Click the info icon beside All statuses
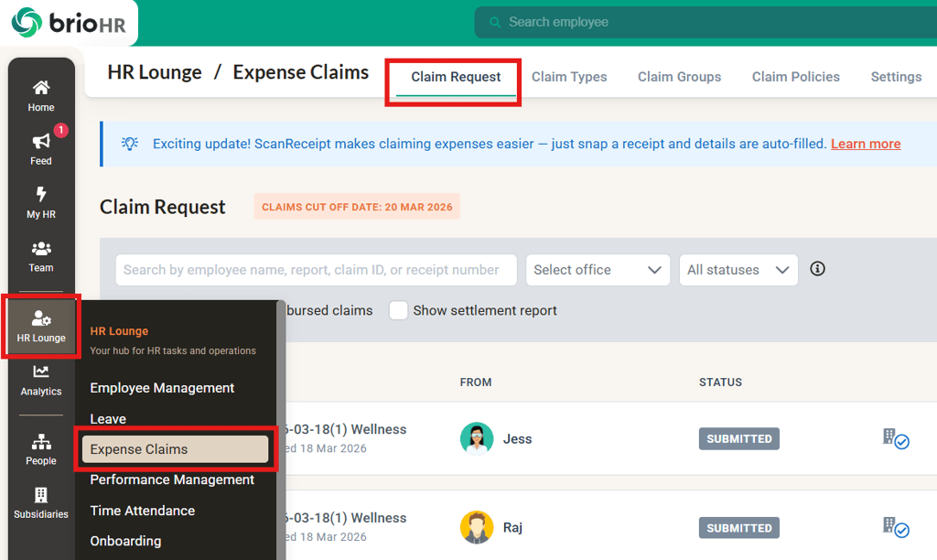This screenshot has width=937, height=560. (817, 269)
